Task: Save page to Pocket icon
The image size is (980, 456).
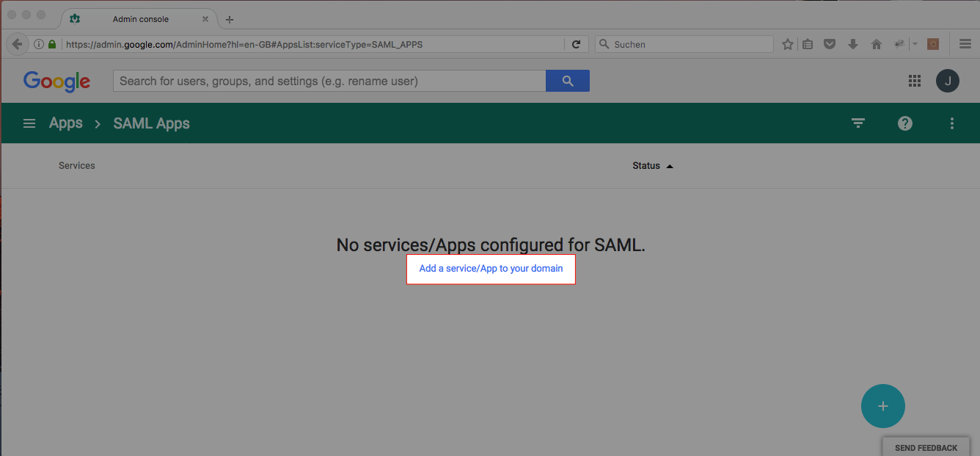Action: pos(830,44)
